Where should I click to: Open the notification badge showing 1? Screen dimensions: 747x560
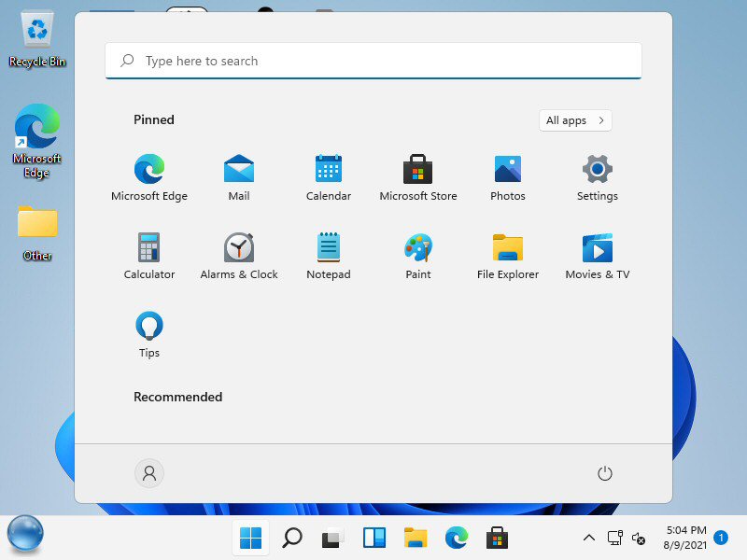click(721, 538)
